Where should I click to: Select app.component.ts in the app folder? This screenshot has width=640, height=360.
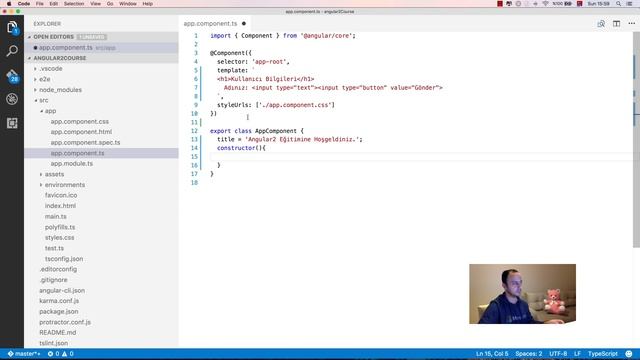point(101,153)
